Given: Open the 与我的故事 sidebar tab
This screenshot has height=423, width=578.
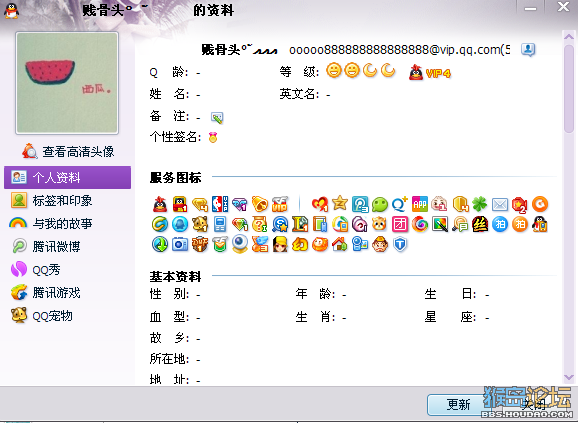Looking at the screenshot, I should [67, 224].
